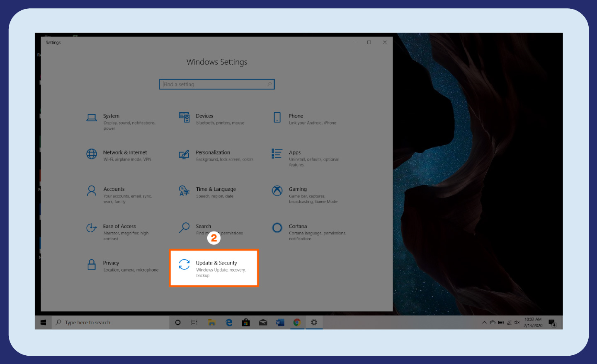Open the Ease of Access icon
The width and height of the screenshot is (597, 364).
(x=92, y=228)
